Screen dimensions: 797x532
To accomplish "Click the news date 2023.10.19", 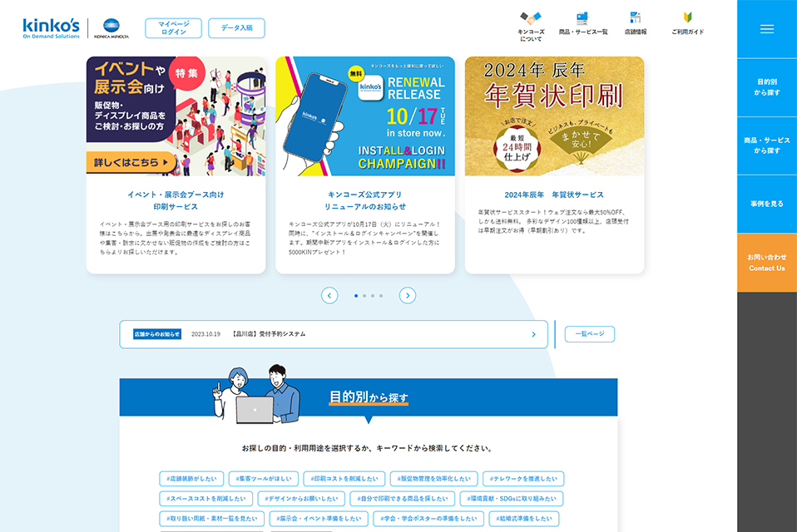I will tap(205, 334).
